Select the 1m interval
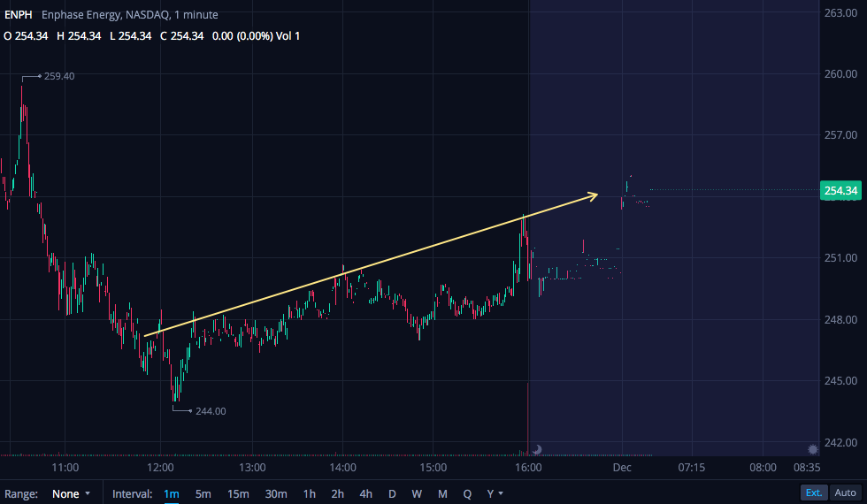This screenshot has height=504, width=867. (172, 493)
